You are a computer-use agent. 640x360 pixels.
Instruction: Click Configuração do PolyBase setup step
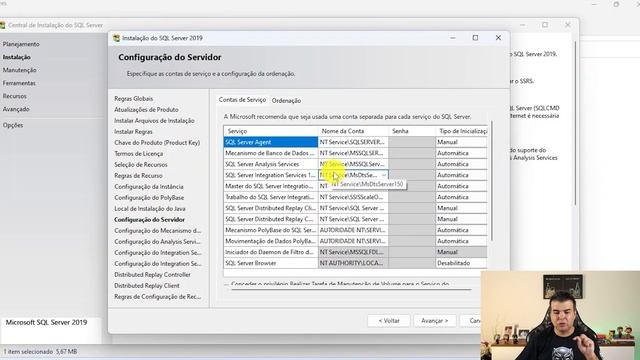tap(149, 198)
